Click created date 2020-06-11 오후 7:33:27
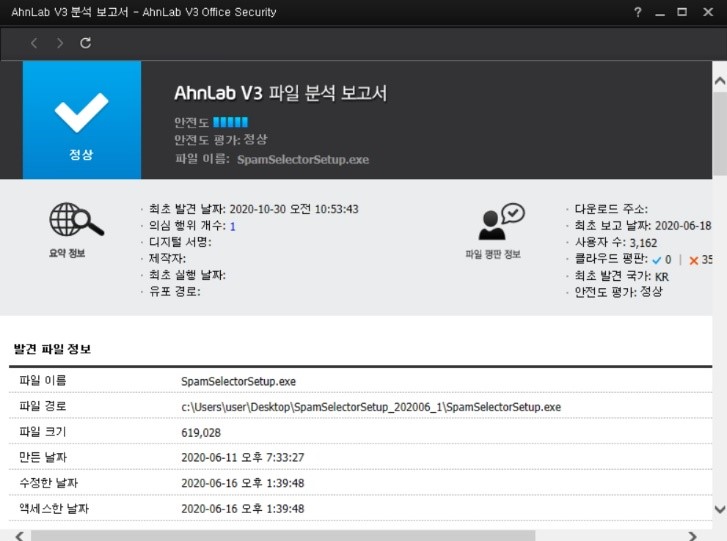Image resolution: width=727 pixels, height=541 pixels. tap(242, 458)
